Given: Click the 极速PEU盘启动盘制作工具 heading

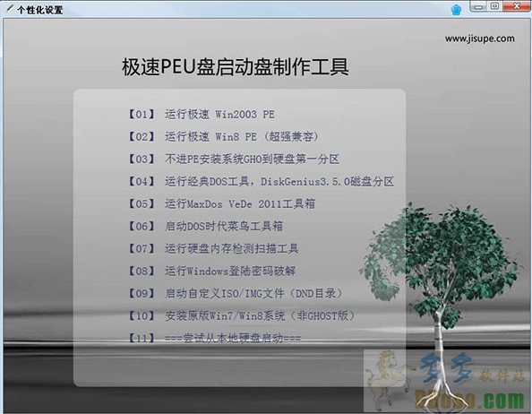Looking at the screenshot, I should [x=236, y=67].
